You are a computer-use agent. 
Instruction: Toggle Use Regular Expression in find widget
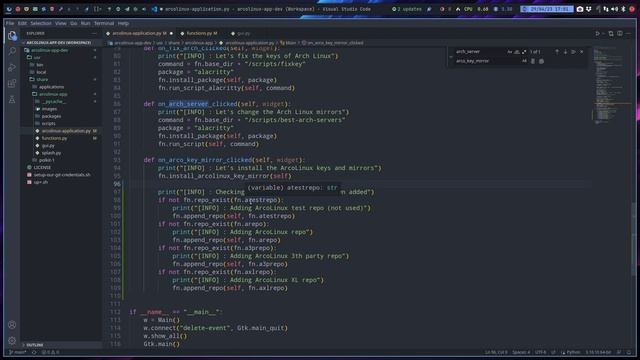(524, 52)
